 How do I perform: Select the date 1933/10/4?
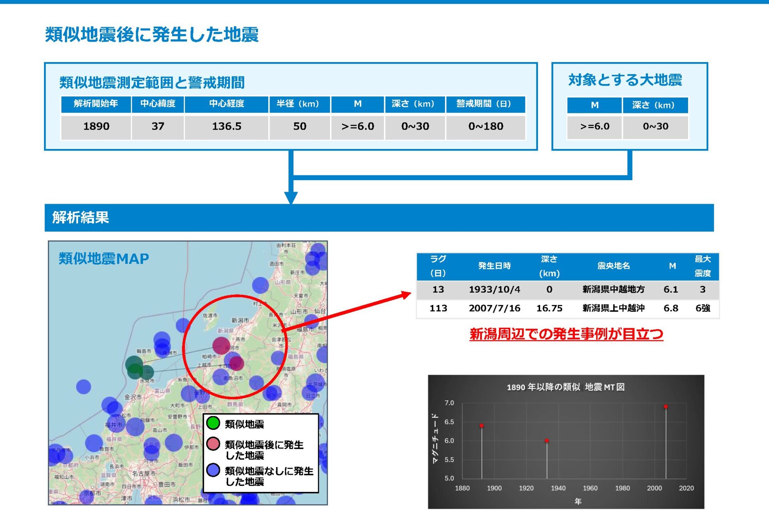[x=495, y=289]
